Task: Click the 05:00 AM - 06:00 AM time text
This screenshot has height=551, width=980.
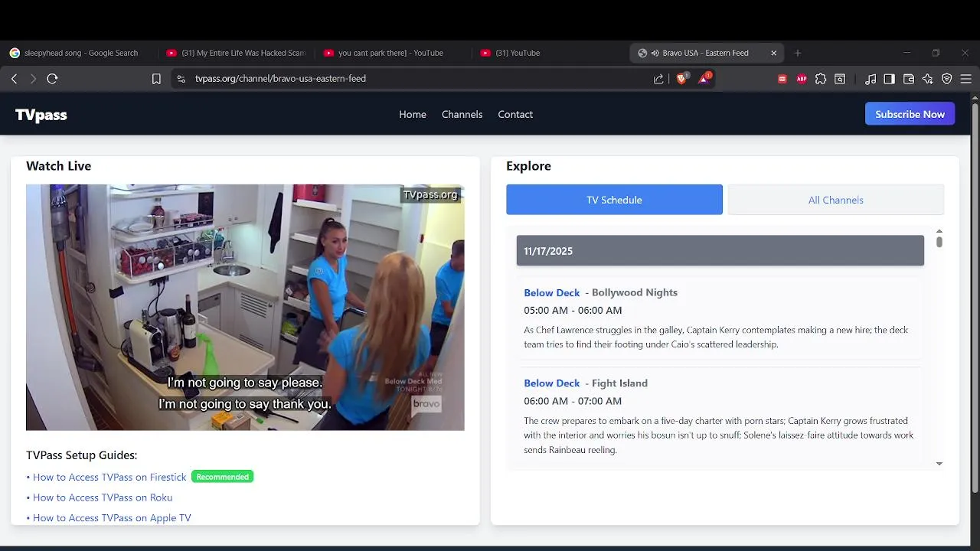Action: (x=573, y=310)
